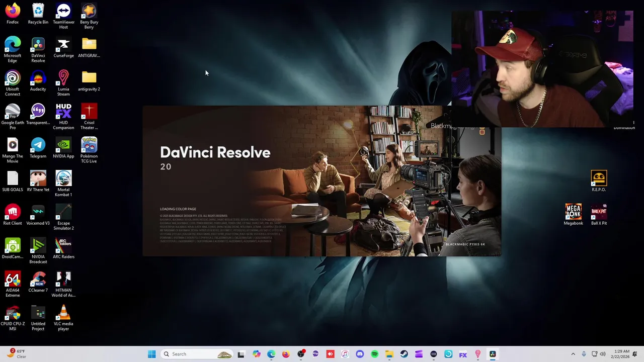Select the CCleaner 7 desktop icon
644x362 pixels.
[38, 283]
